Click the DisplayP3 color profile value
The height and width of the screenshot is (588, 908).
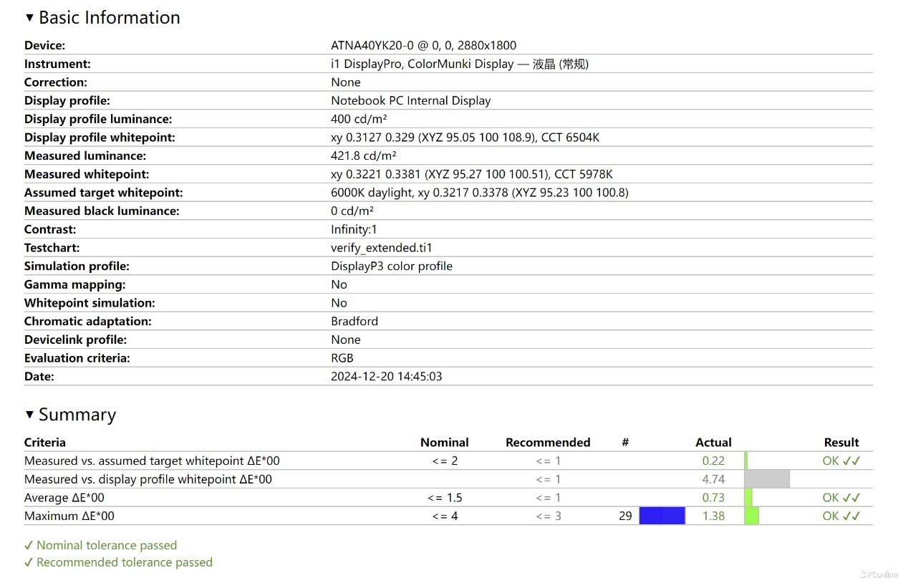pos(392,266)
